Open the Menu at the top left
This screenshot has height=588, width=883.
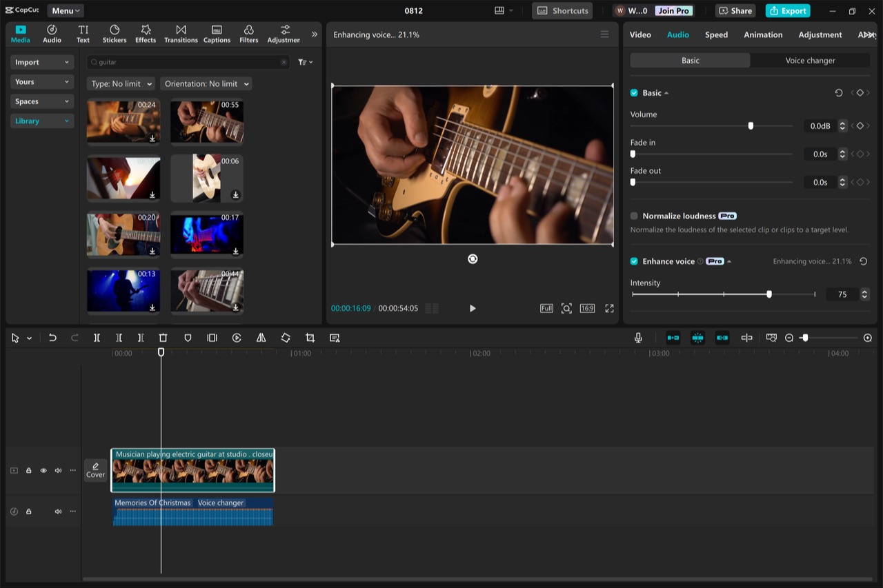(65, 10)
